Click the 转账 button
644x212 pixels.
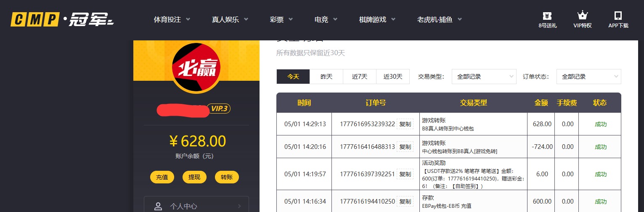pos(227,177)
